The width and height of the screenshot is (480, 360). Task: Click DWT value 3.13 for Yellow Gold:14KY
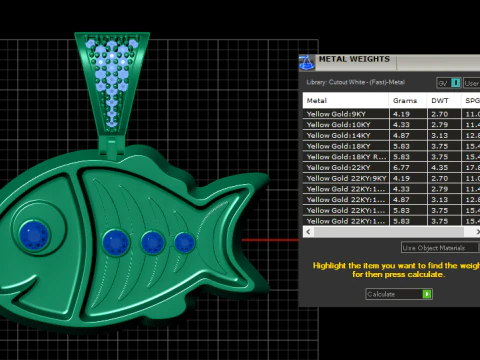click(440, 135)
